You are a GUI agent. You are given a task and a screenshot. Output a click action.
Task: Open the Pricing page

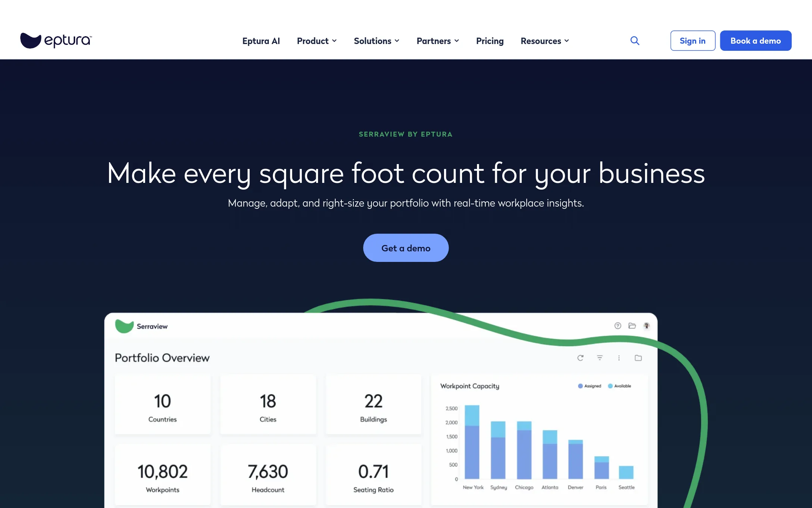(x=489, y=41)
